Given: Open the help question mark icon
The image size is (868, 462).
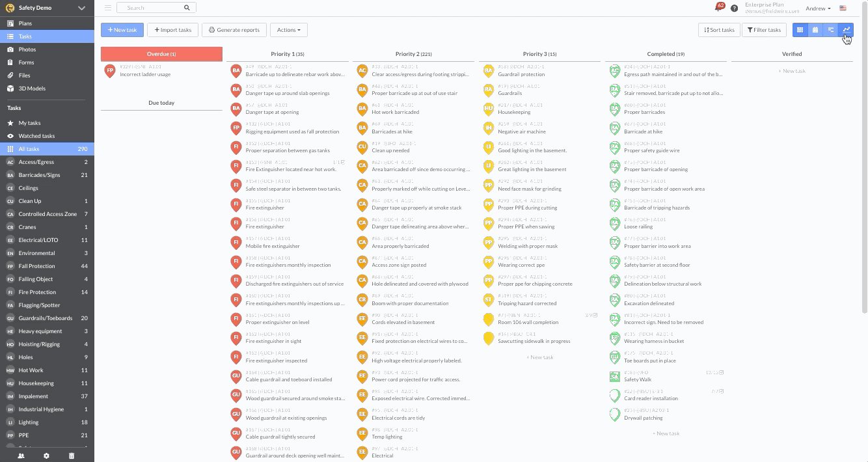Looking at the screenshot, I should click(735, 8).
